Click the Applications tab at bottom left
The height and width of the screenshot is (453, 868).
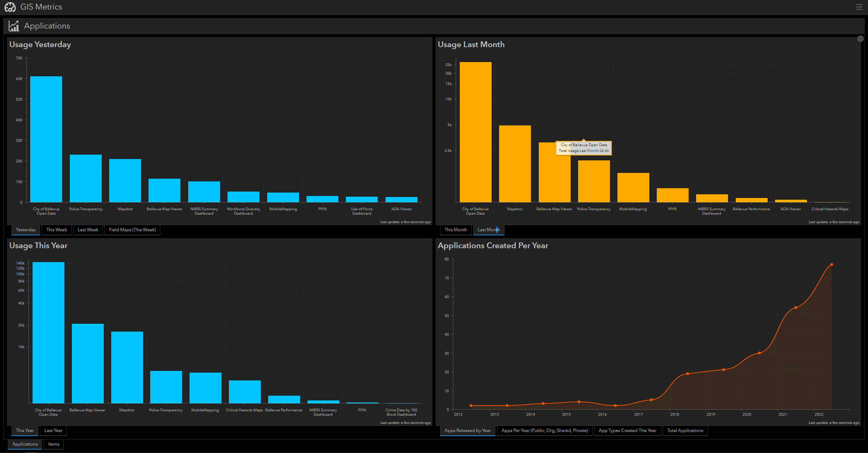pos(24,444)
